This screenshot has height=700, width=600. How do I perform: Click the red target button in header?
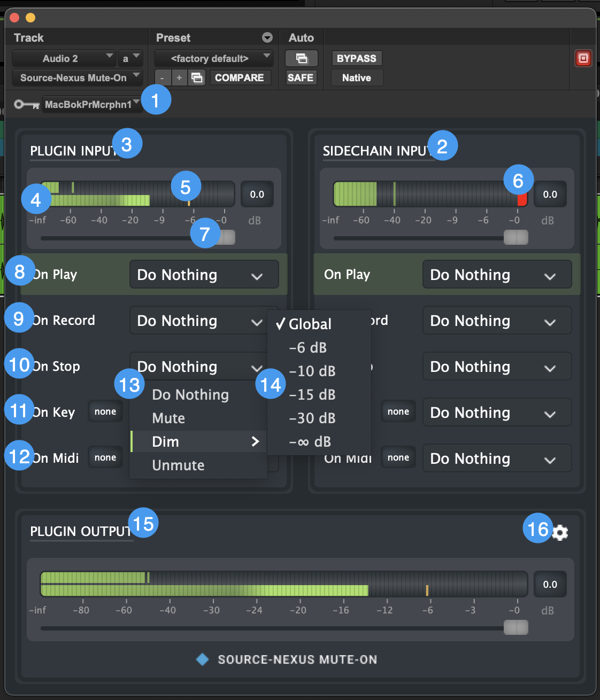click(583, 58)
